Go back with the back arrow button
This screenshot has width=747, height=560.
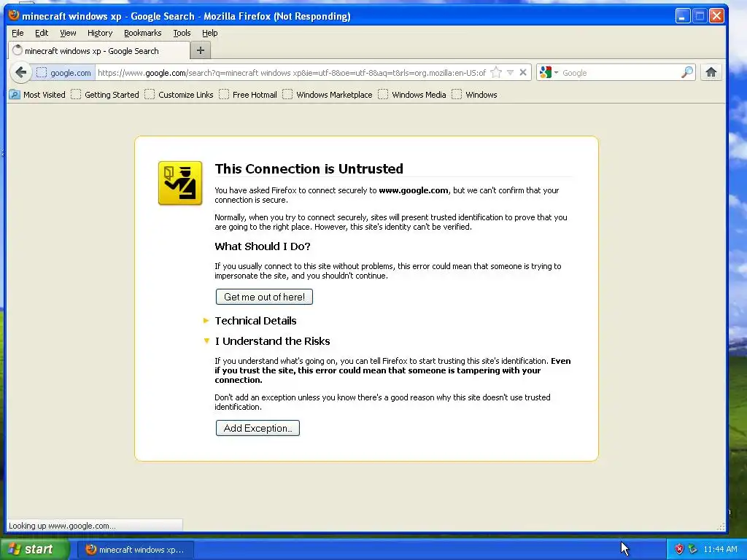[20, 72]
